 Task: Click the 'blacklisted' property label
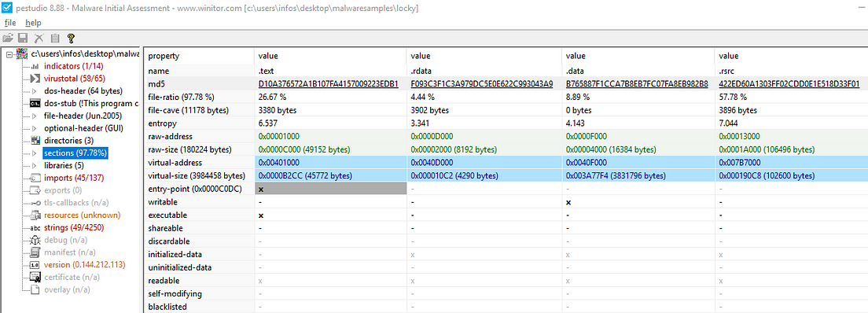coord(167,307)
